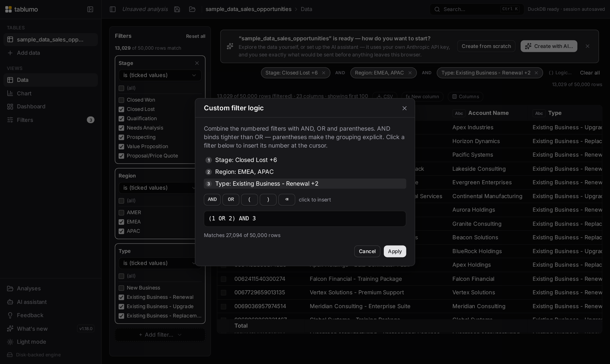
Task: Select sample_data_sales_opp table in sidebar
Action: (x=51, y=40)
